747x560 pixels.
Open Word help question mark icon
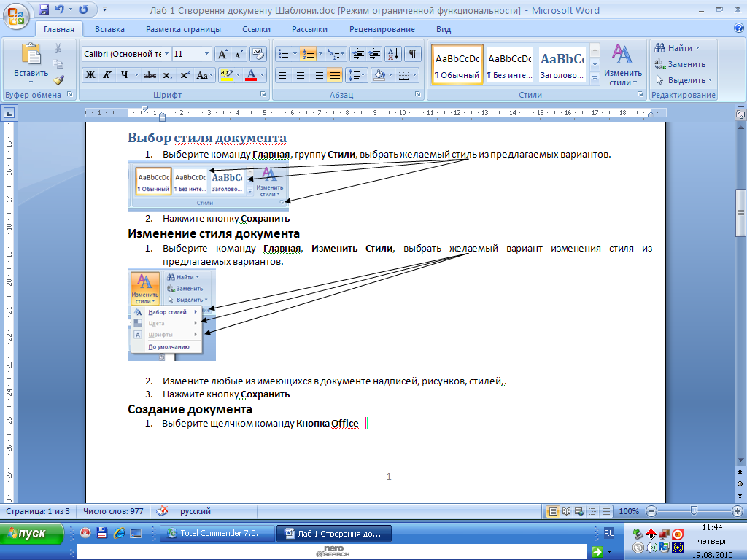(739, 28)
